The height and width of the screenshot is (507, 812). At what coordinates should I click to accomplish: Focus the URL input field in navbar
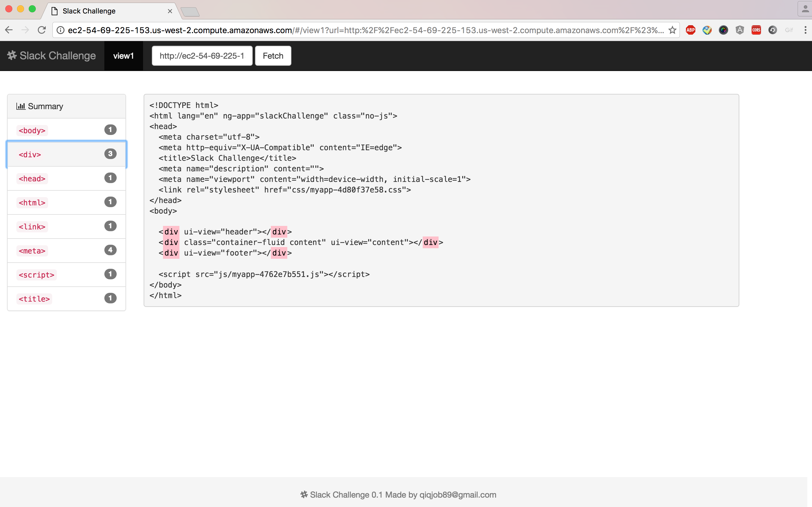click(x=202, y=56)
